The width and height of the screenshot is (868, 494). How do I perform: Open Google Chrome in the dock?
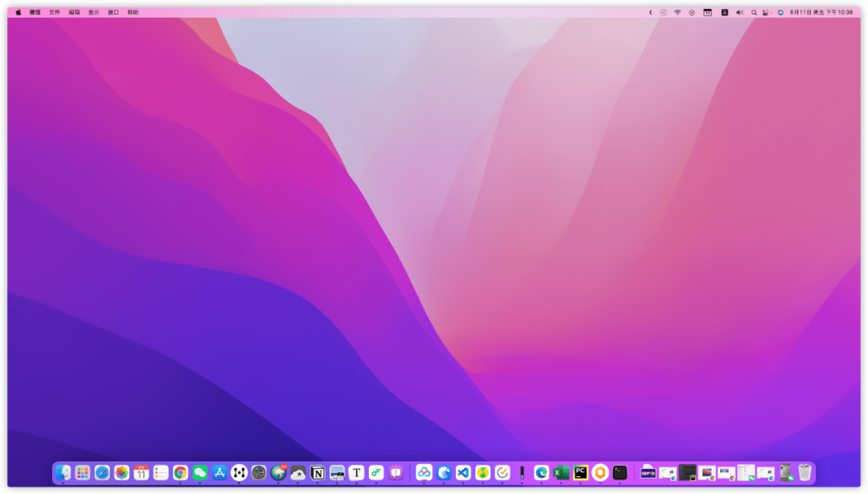pos(181,472)
